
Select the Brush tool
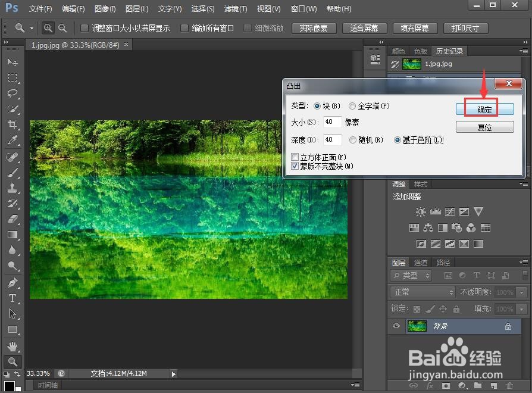12,173
